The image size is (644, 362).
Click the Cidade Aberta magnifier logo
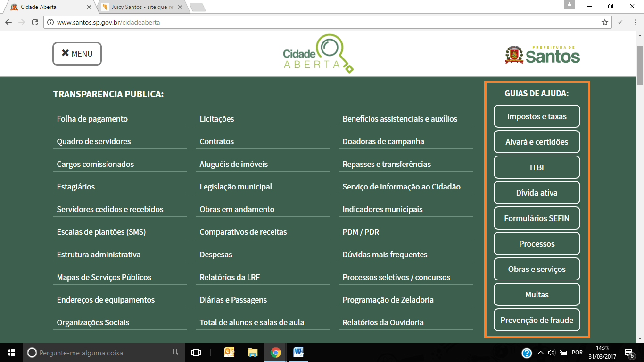pyautogui.click(x=318, y=54)
